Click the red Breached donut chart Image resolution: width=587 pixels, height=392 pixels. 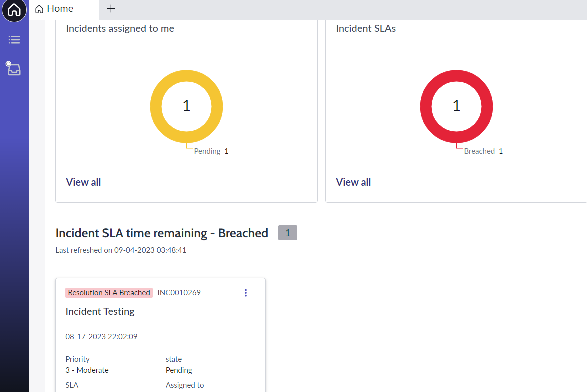(457, 75)
